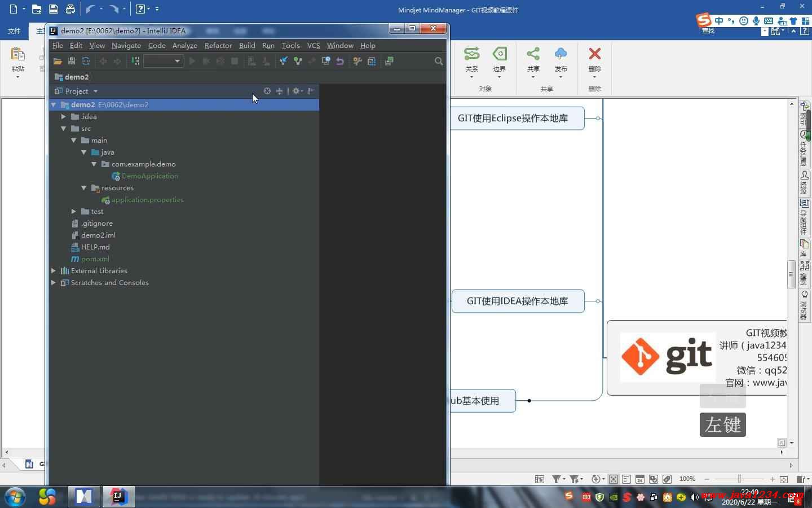Open IDEA Settings via the wrench icon
The width and height of the screenshot is (812, 508).
(x=358, y=61)
